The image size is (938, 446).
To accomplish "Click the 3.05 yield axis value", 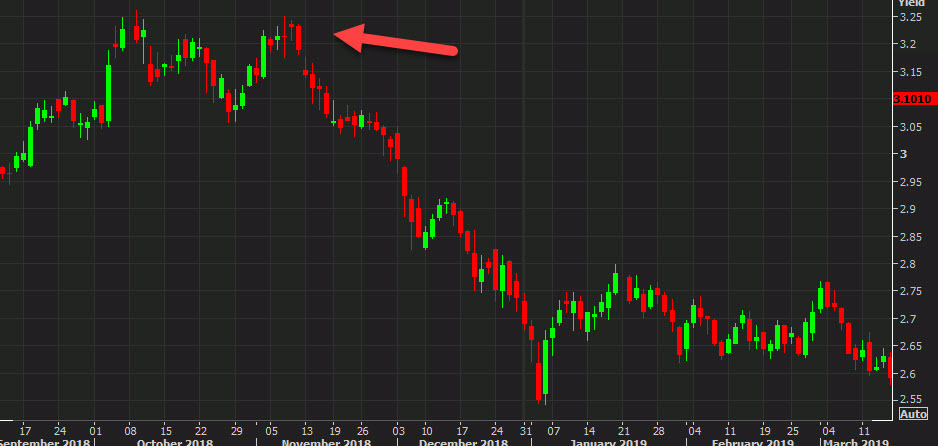I will coord(910,127).
